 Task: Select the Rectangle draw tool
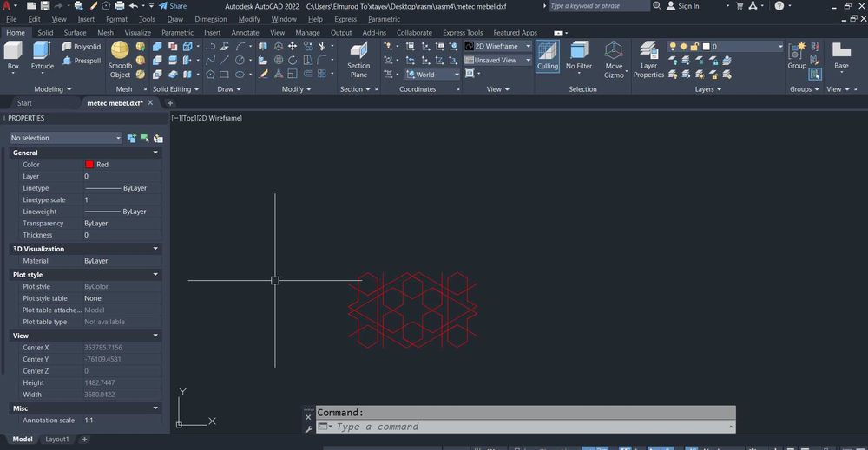pos(224,74)
